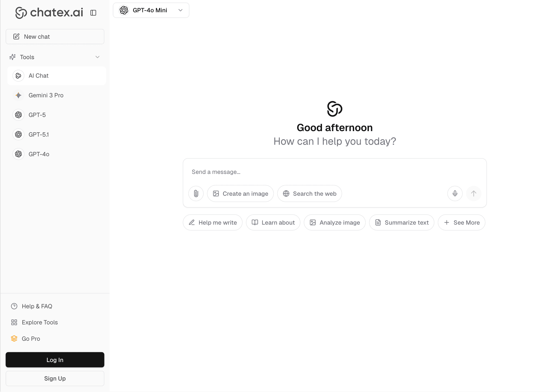Click the Go Pro layered stack icon

(14, 339)
